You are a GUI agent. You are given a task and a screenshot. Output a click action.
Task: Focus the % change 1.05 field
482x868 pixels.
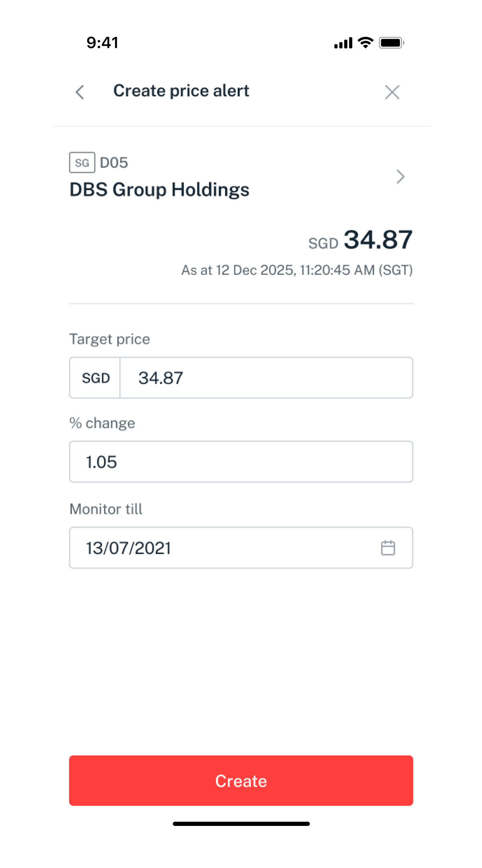pos(241,462)
